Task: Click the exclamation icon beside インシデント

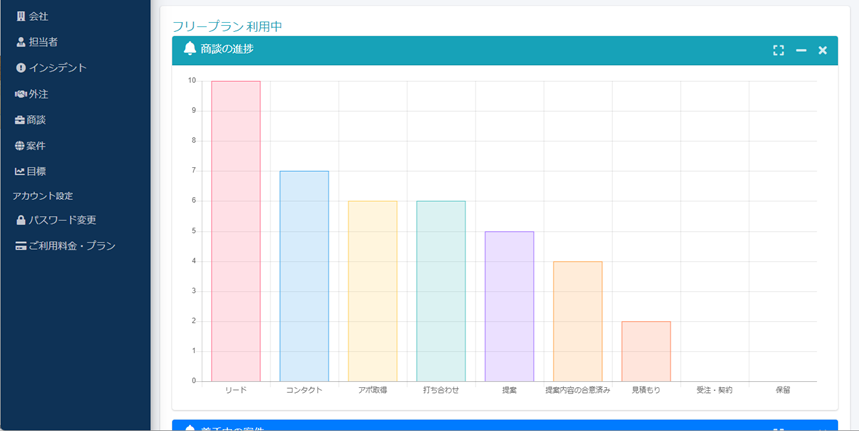Action: pos(21,68)
